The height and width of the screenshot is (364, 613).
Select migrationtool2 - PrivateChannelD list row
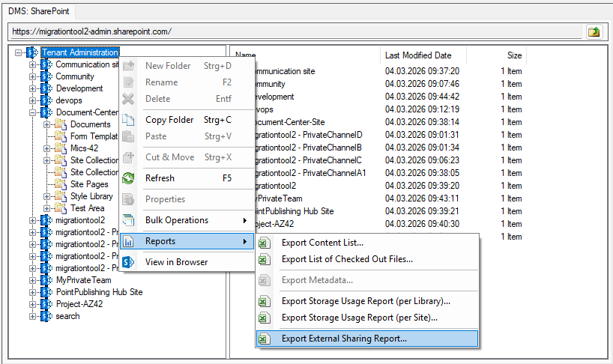pyautogui.click(x=378, y=135)
